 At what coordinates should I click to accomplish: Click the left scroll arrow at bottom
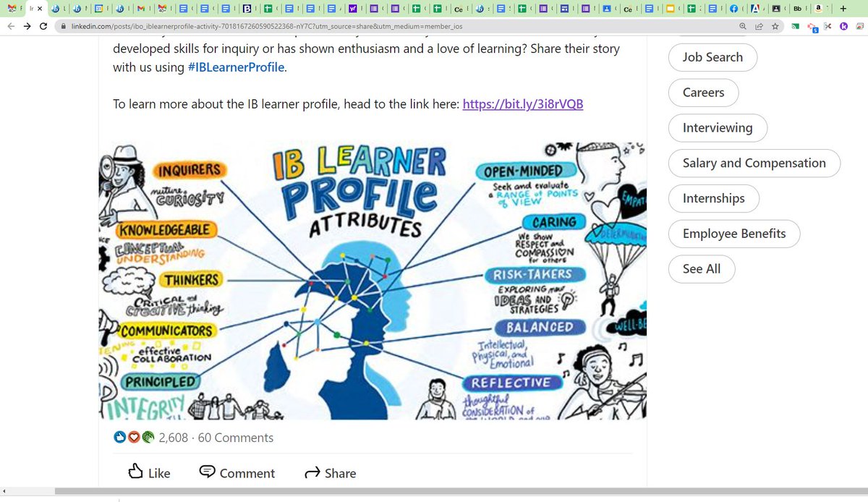click(x=5, y=492)
